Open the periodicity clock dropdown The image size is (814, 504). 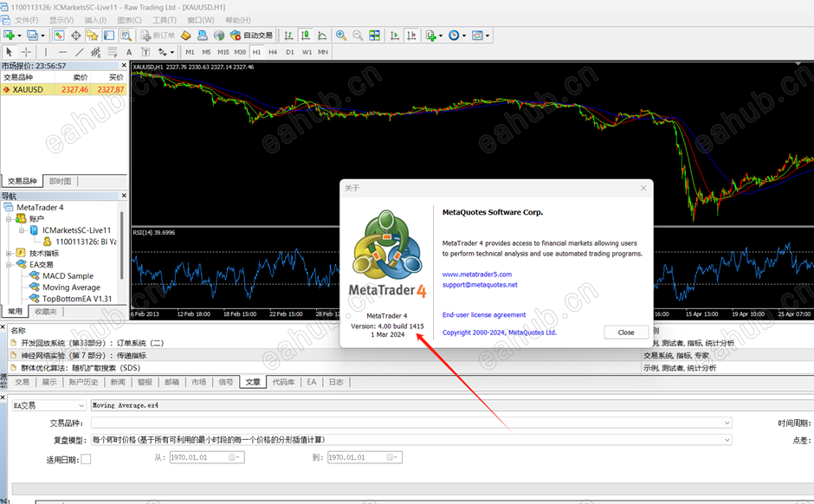point(457,36)
